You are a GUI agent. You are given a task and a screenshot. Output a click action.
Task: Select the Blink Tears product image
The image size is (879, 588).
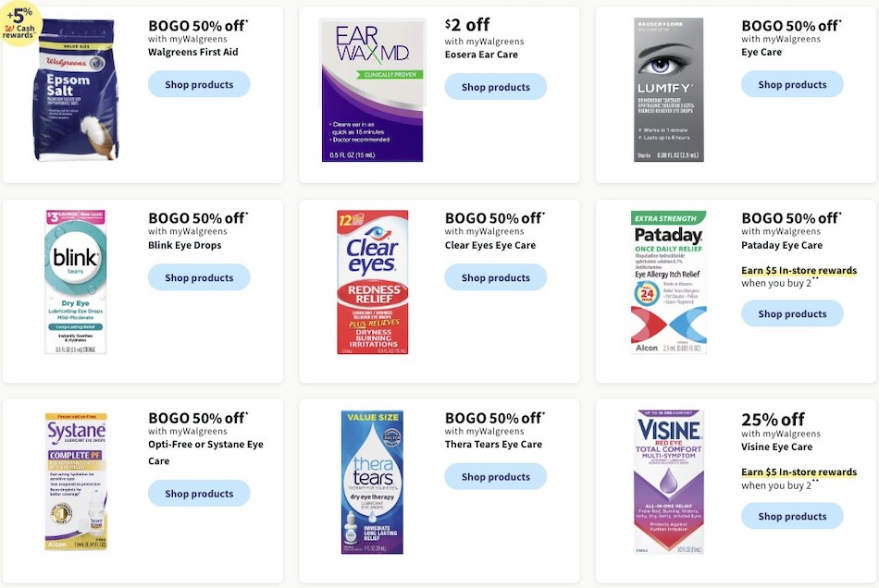click(76, 280)
